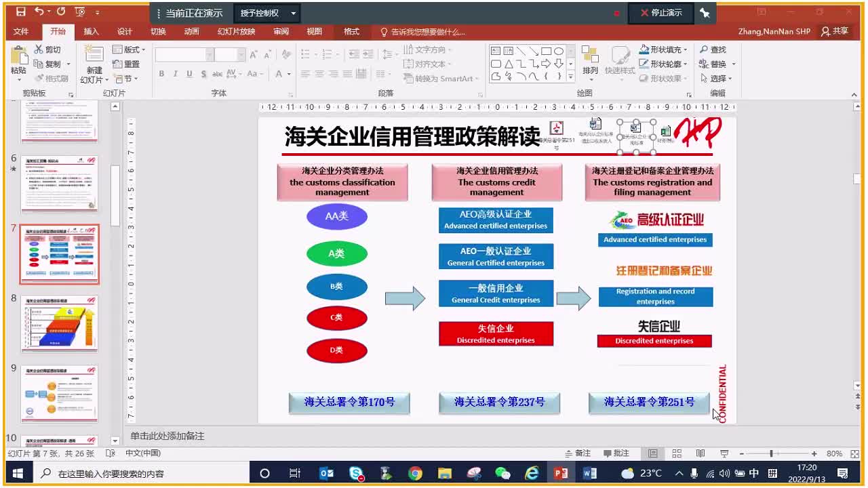Switch to Slide Sorter view in status bar
Viewport: 868px width, 488px height.
click(676, 453)
